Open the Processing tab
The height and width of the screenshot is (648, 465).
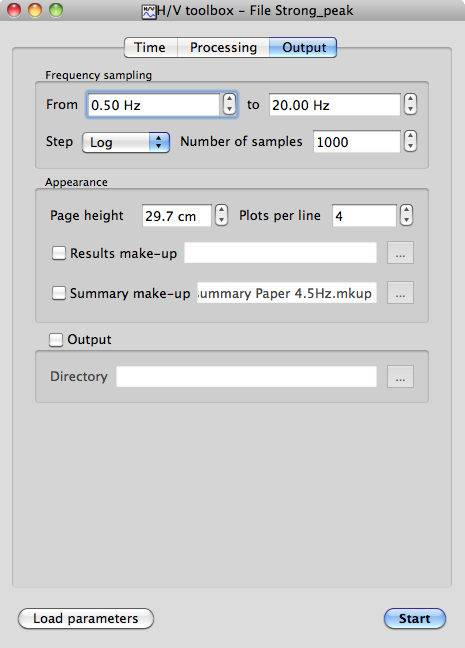point(223,48)
